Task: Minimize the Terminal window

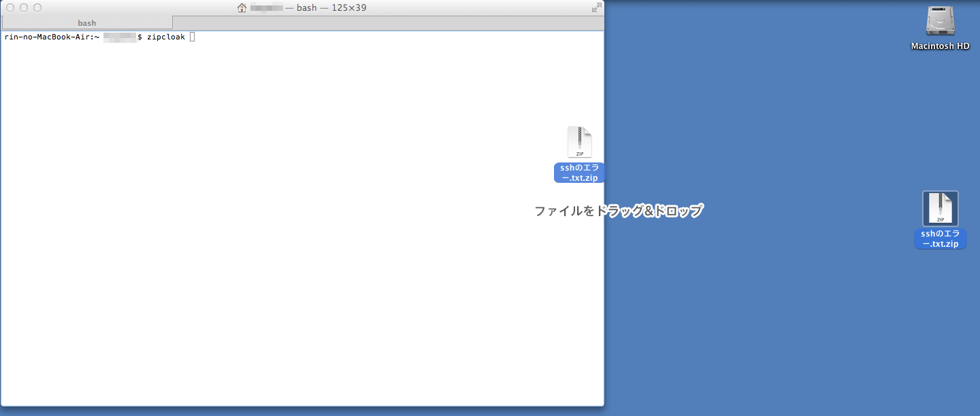Action: click(x=24, y=7)
